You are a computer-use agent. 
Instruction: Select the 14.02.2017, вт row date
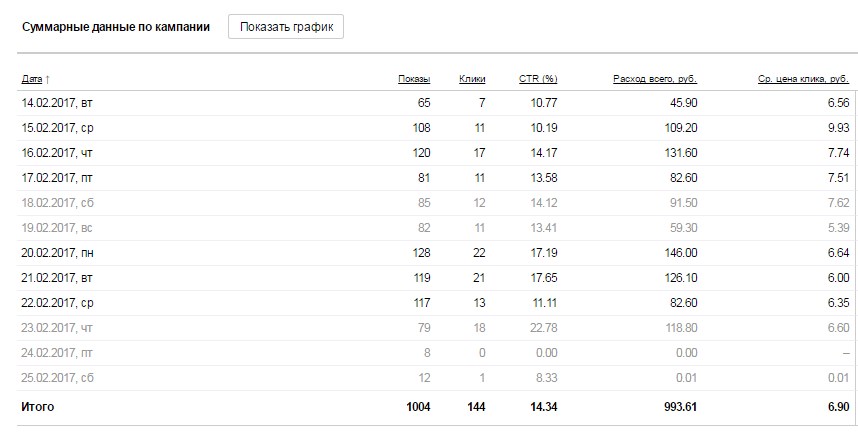56,103
